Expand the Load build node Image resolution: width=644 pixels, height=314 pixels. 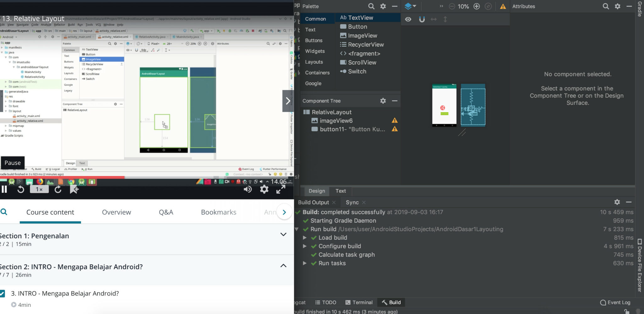[x=304, y=238]
